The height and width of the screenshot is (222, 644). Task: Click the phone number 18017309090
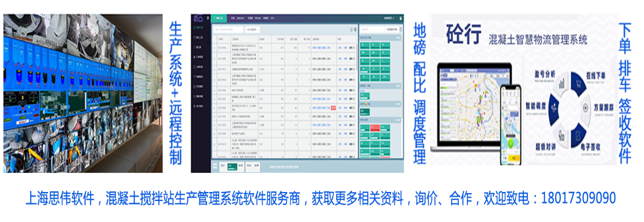coord(579,199)
